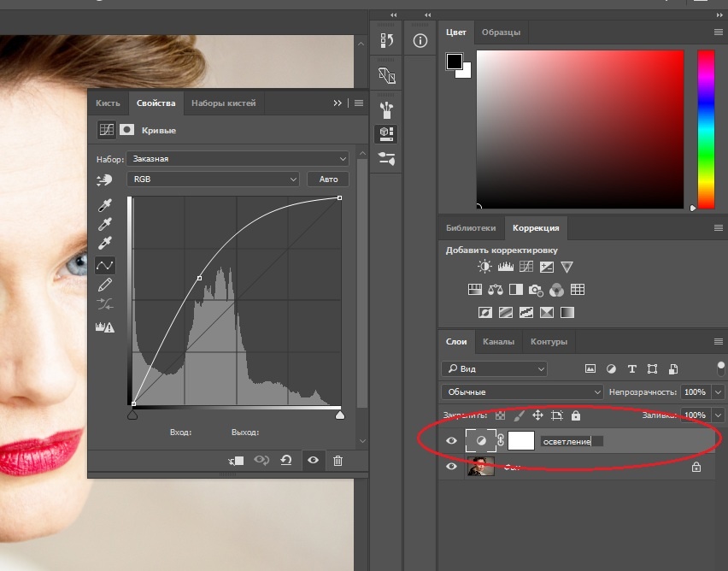Add a Curves adjustment from Correction panel

click(x=526, y=267)
